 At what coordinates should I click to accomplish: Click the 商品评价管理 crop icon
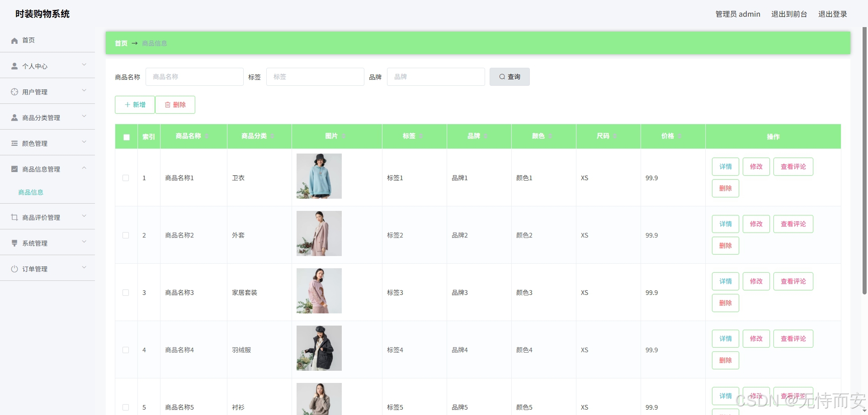tap(14, 217)
